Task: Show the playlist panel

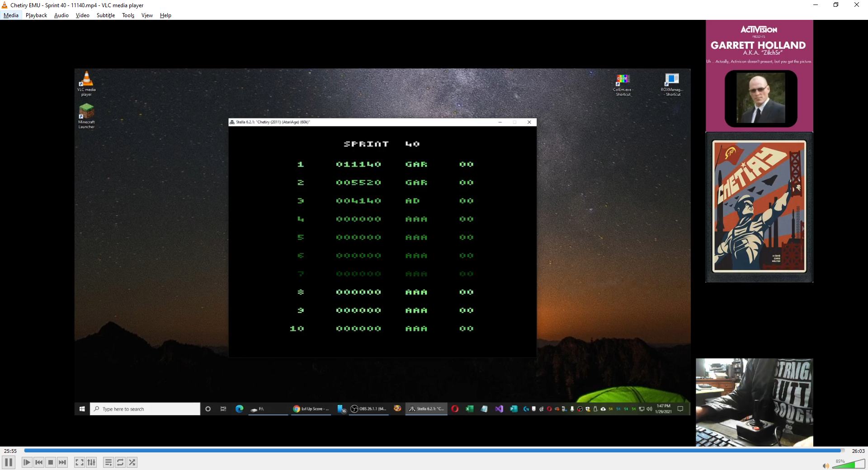Action: 108,462
